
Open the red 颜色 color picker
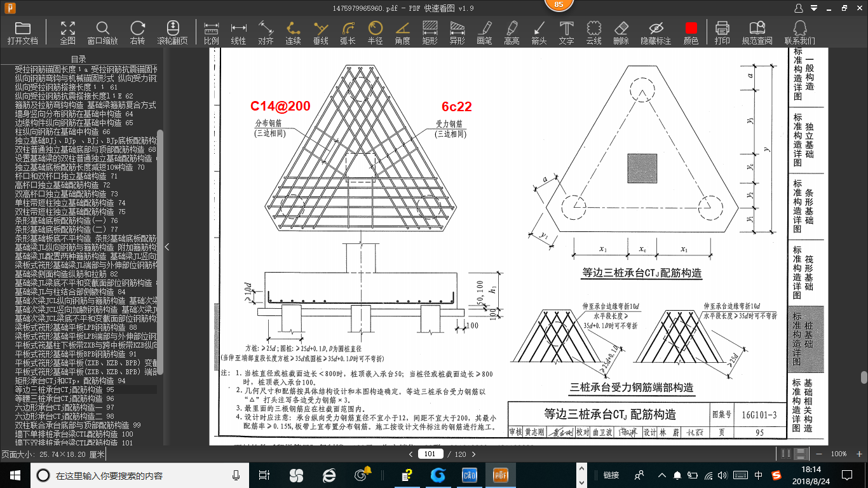pos(691,32)
